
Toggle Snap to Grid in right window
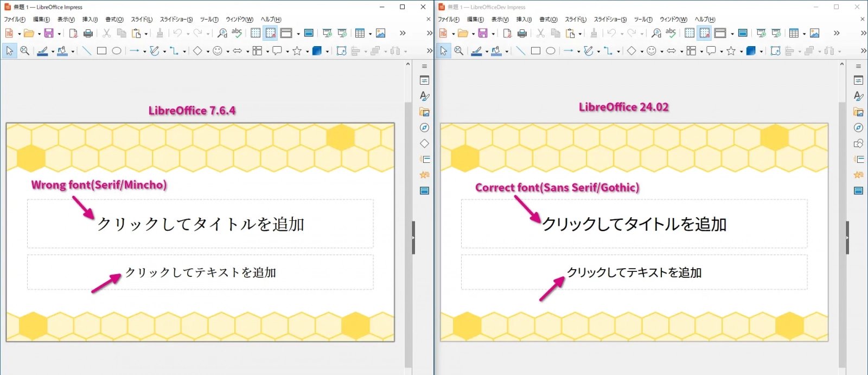pos(704,33)
